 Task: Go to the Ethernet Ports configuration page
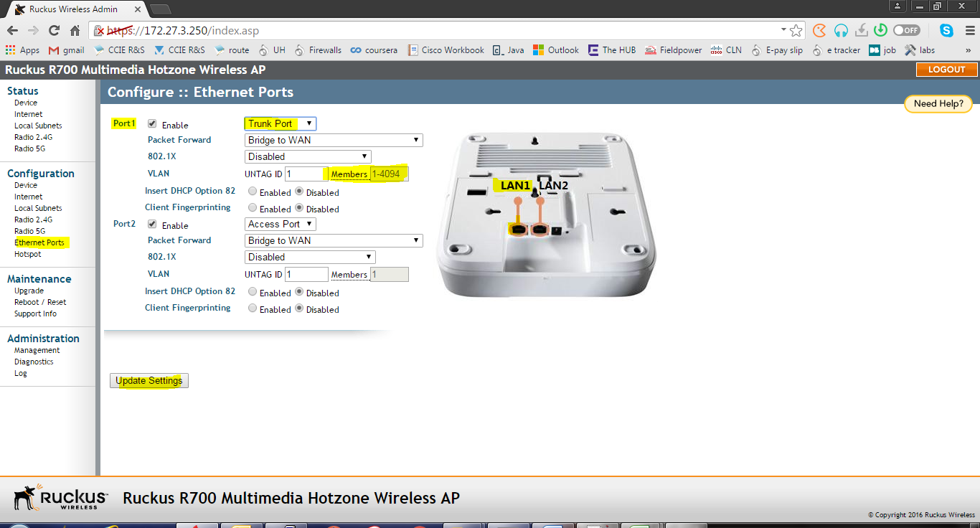pyautogui.click(x=40, y=242)
